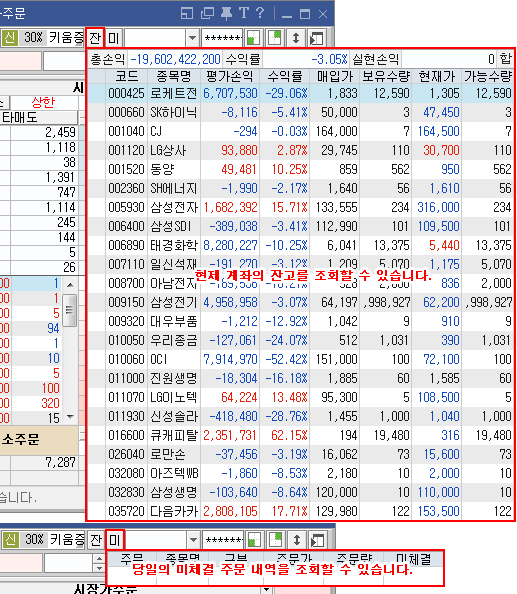Toggle the green 신 button in lower toolbar

tap(10, 539)
